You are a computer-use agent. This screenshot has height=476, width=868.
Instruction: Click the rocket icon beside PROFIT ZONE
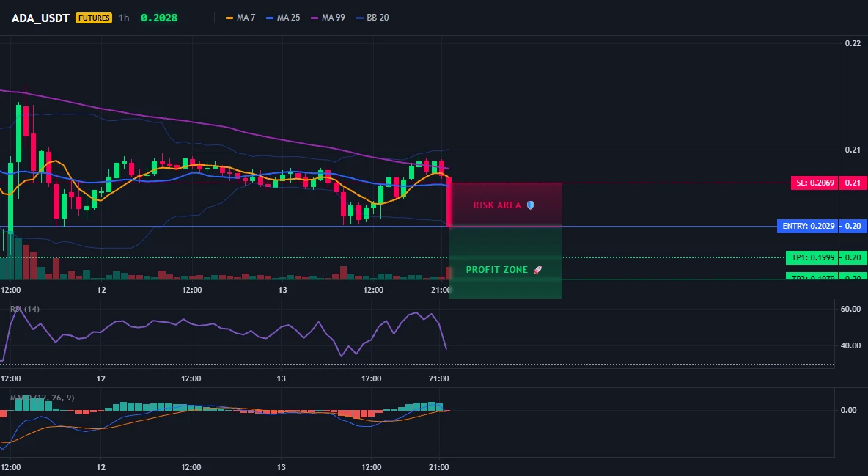(x=537, y=270)
